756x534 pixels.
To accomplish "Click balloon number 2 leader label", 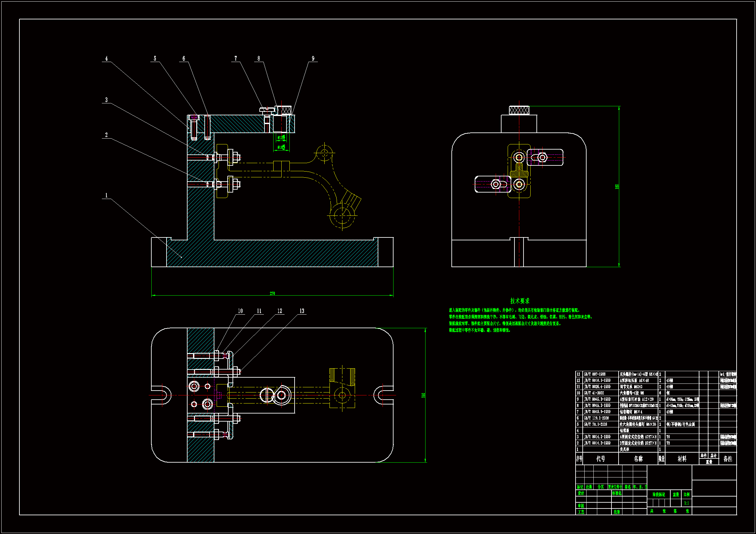I will click(106, 135).
